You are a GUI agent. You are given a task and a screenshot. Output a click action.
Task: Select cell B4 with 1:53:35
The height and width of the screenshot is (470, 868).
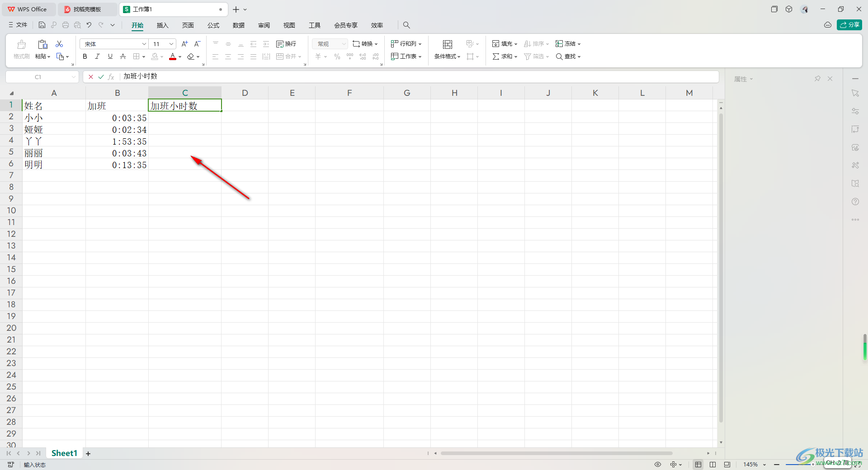point(117,141)
